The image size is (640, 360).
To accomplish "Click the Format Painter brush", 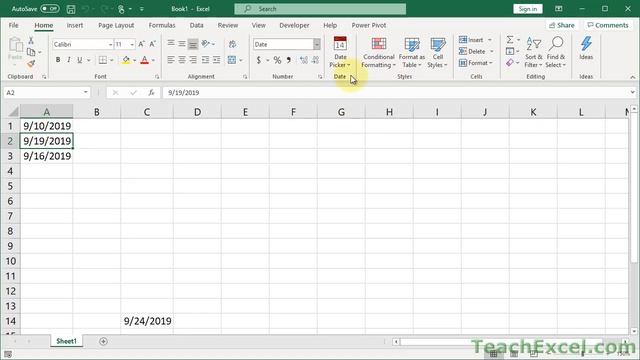I will pos(31,64).
